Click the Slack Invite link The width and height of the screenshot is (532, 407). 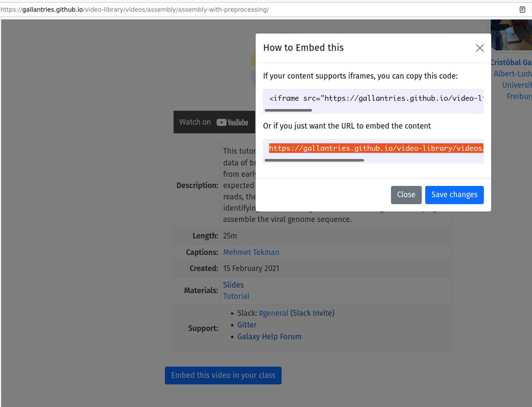pos(312,313)
